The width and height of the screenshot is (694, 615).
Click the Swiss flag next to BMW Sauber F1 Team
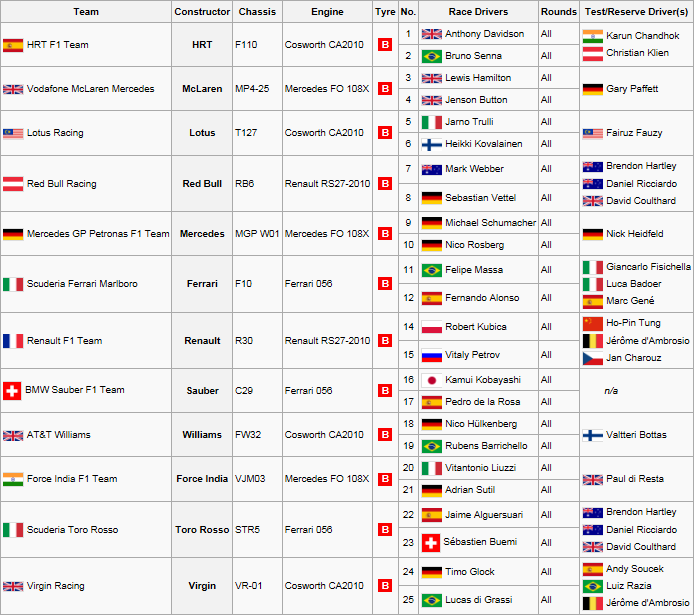point(12,391)
